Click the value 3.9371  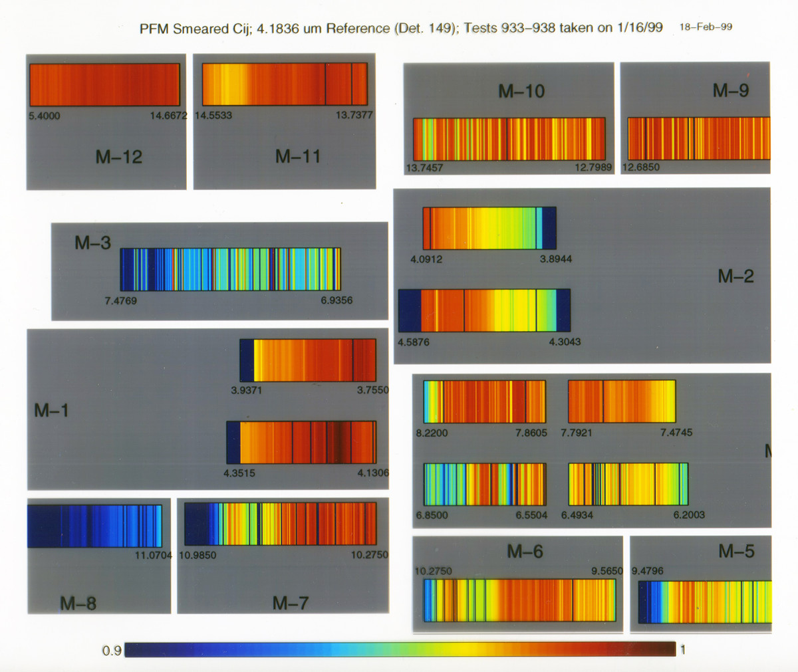point(246,390)
